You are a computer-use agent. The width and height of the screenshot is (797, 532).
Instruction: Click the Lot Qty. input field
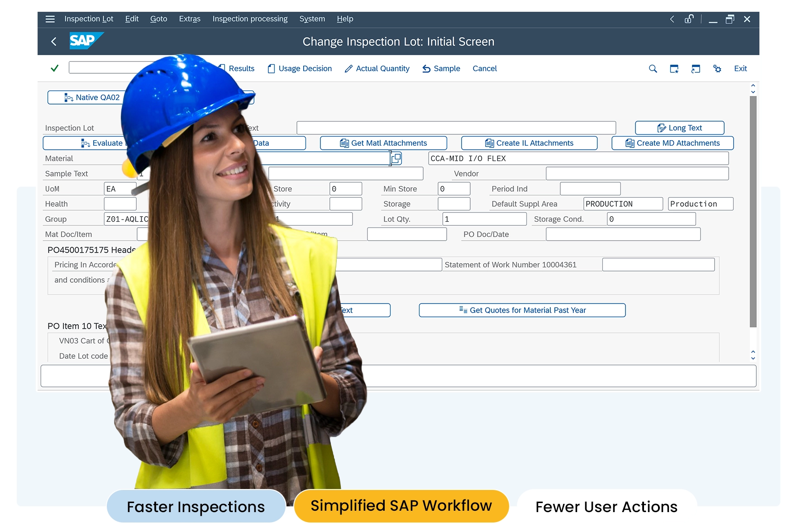(484, 219)
